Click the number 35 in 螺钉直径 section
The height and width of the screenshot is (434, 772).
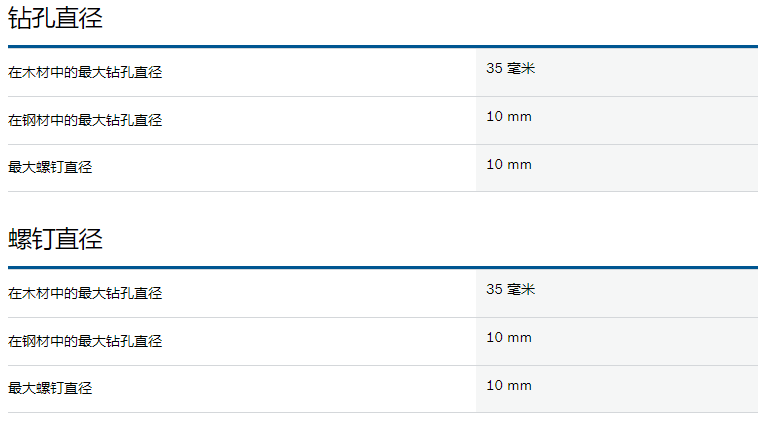494,290
